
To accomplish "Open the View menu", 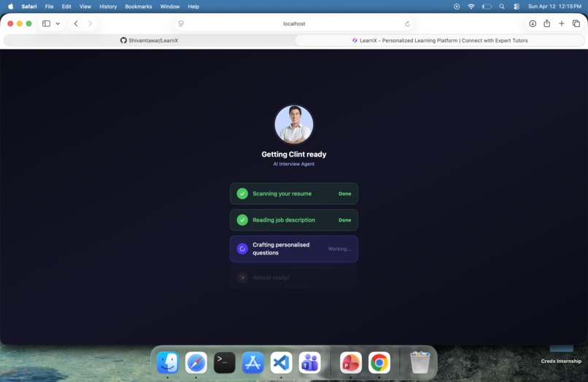I will (85, 7).
